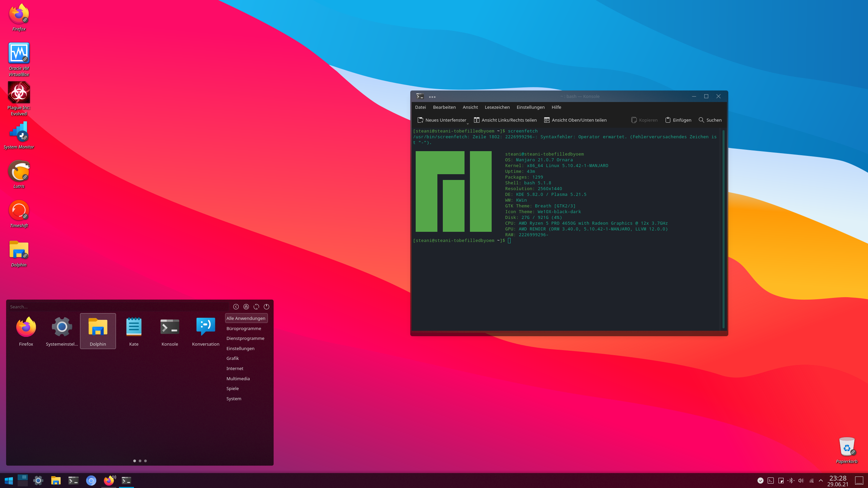The image size is (868, 488).
Task: Click the lock screen icon in launcher
Action: (246, 307)
